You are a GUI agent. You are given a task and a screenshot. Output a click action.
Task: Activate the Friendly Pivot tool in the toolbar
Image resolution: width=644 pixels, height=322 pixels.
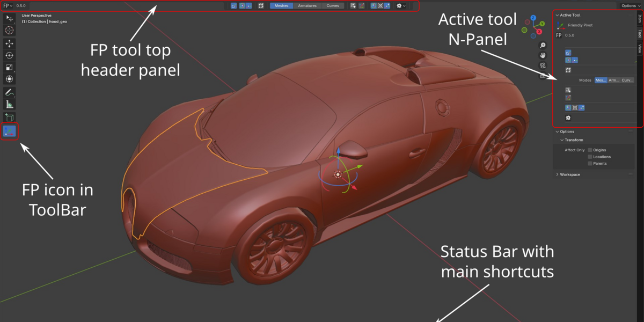point(10,130)
